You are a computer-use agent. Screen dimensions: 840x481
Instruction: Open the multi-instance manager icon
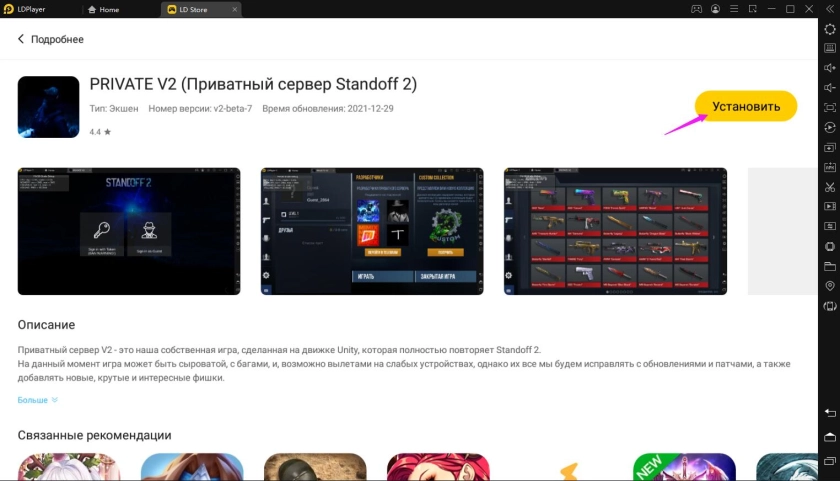pos(829,147)
